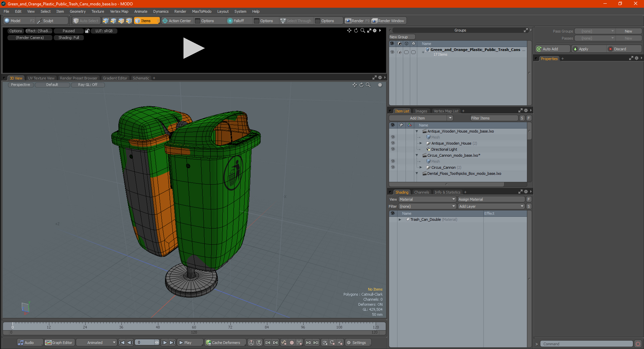The width and height of the screenshot is (644, 349).
Task: Open shading View Material dropdown
Action: pyautogui.click(x=427, y=199)
